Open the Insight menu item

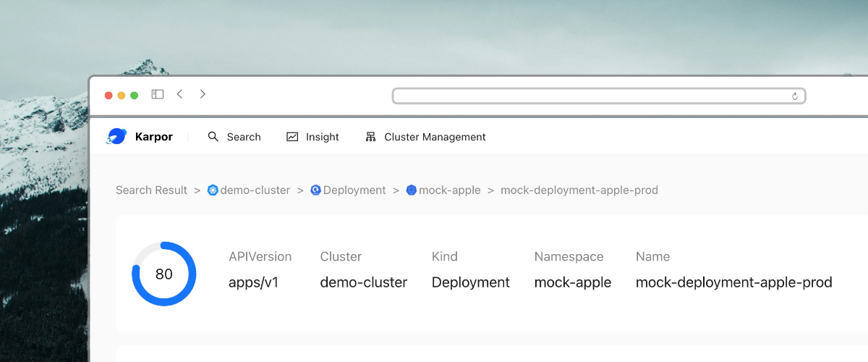click(322, 137)
